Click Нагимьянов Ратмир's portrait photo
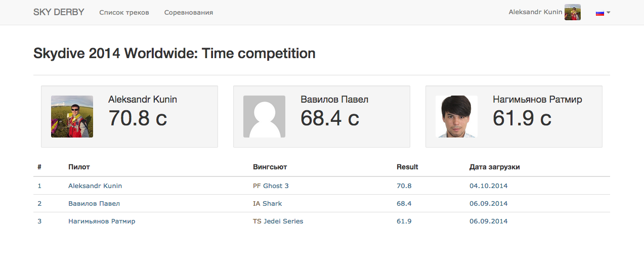This screenshot has width=644, height=273. click(456, 116)
